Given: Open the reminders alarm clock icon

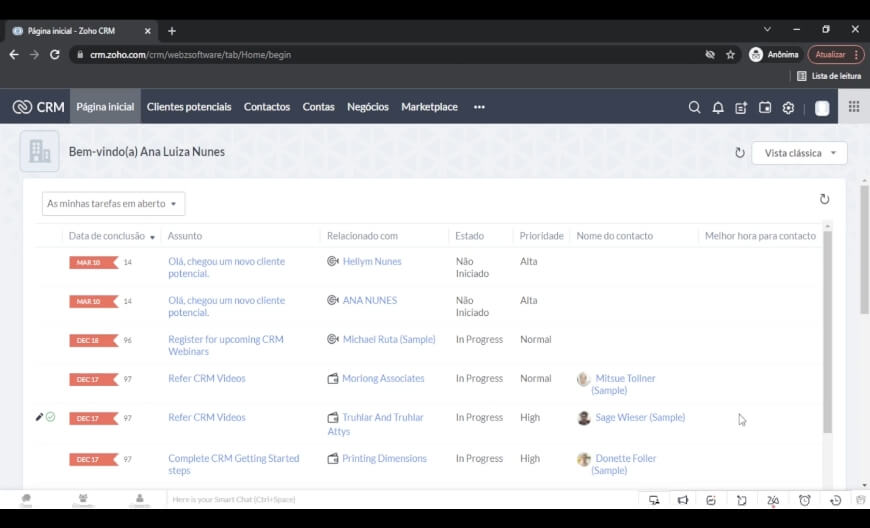Looking at the screenshot, I should 804,500.
